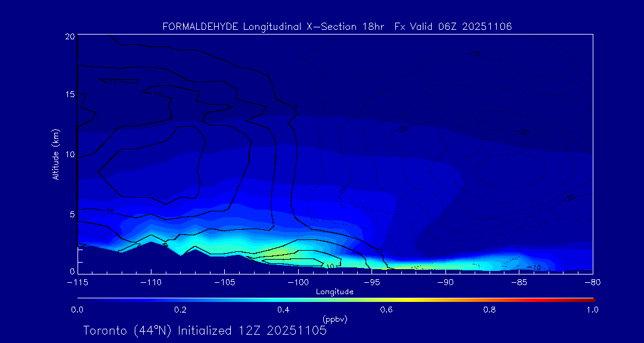Click the 1.0 value on color scale
Viewport: 644px width, 343px height.
(593, 310)
